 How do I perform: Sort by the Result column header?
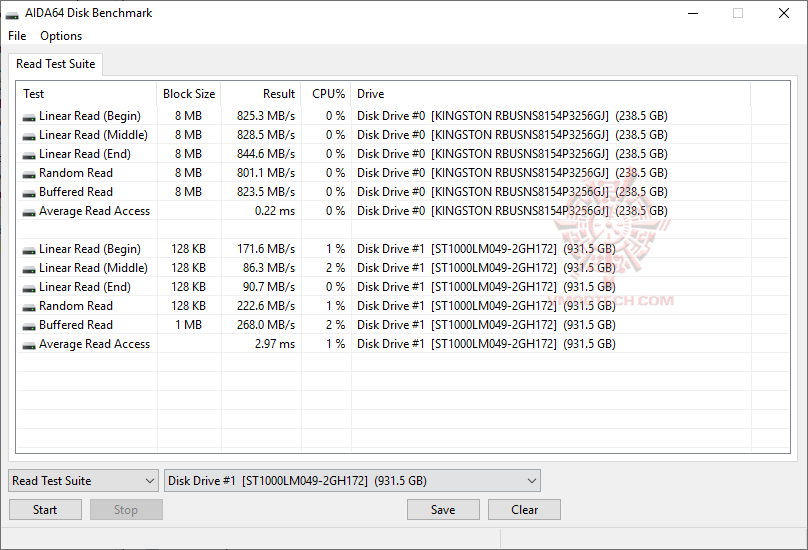(261, 94)
